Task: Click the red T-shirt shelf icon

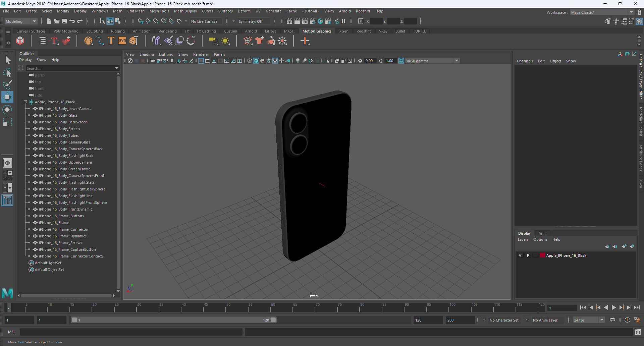Action: pyautogui.click(x=259, y=41)
